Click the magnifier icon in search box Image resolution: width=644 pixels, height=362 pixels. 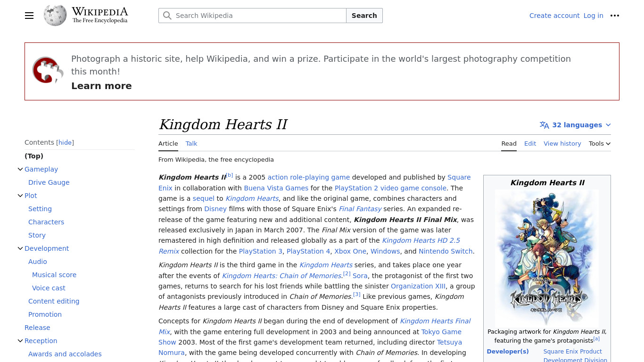point(167,16)
